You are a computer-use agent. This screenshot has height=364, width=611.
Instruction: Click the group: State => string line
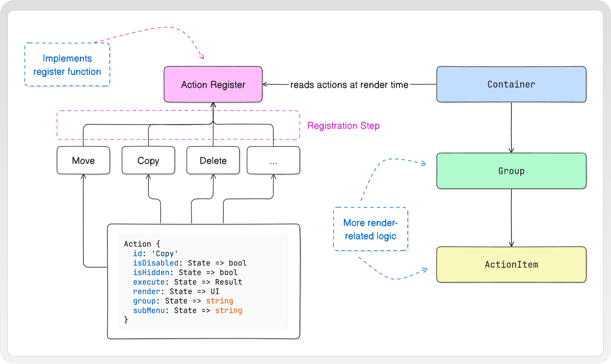[183, 301]
